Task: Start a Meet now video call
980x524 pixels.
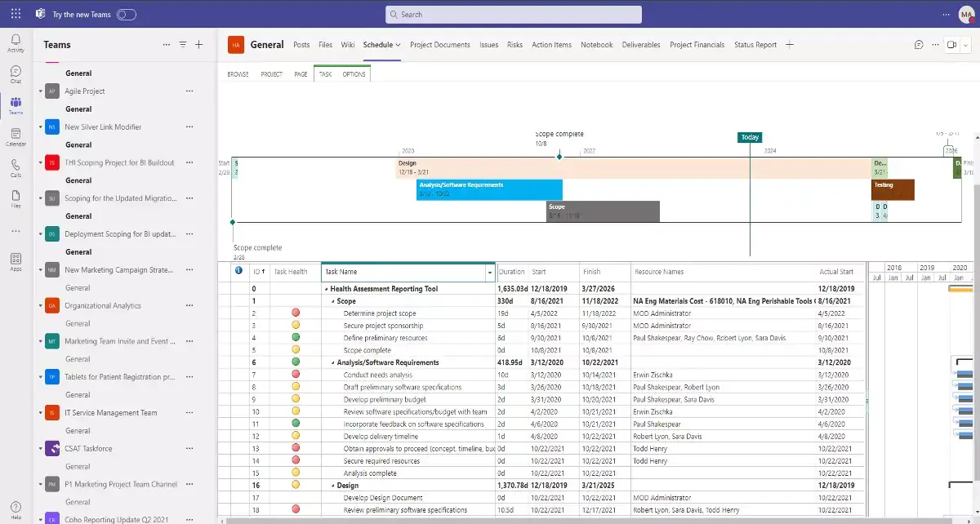Action: [x=951, y=45]
